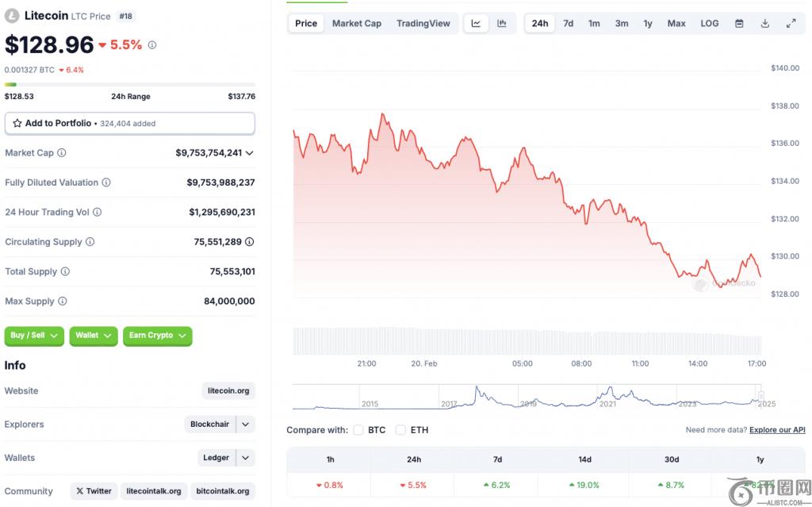Image resolution: width=812 pixels, height=507 pixels.
Task: Click info icon next to Market Cap
Action: click(x=62, y=153)
